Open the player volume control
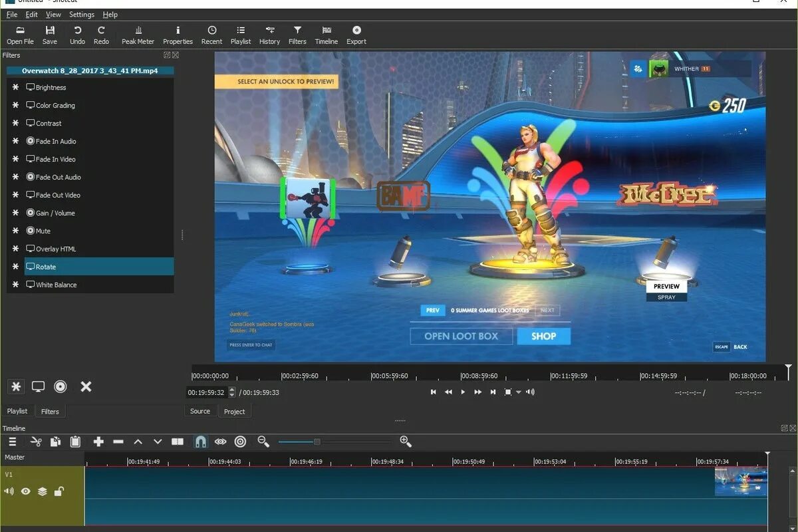This screenshot has height=532, width=798. 530,392
